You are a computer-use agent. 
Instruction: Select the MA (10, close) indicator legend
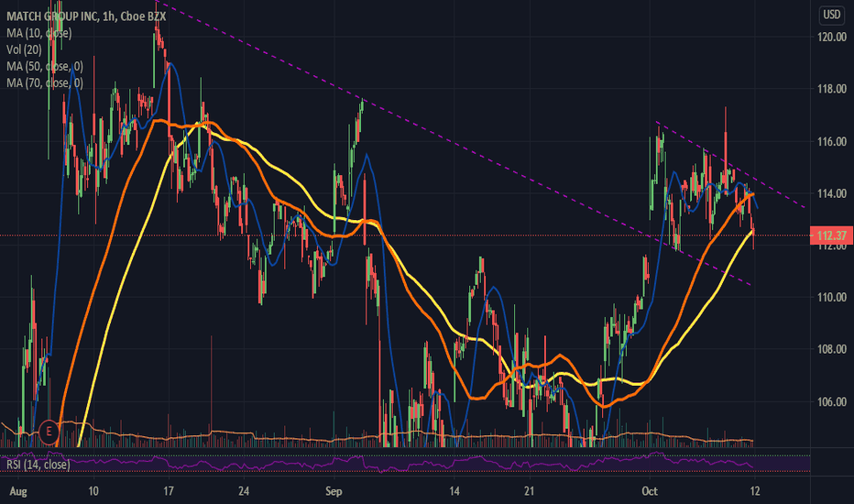pyautogui.click(x=39, y=33)
